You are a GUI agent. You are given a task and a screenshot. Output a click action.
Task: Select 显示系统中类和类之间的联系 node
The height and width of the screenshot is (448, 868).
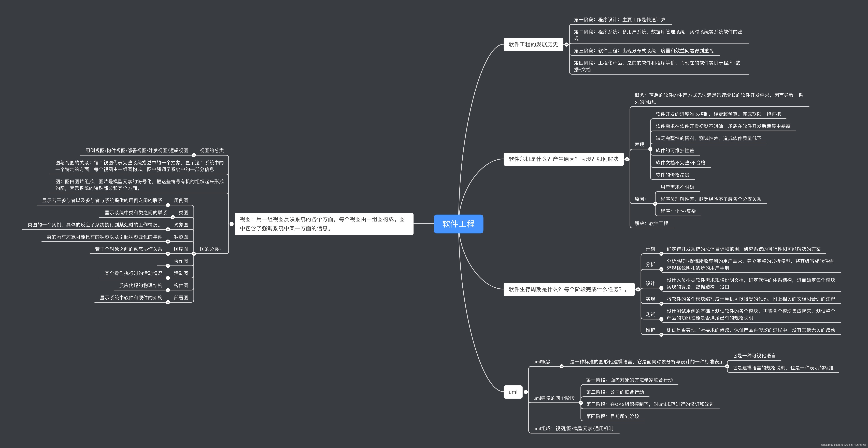click(x=135, y=212)
